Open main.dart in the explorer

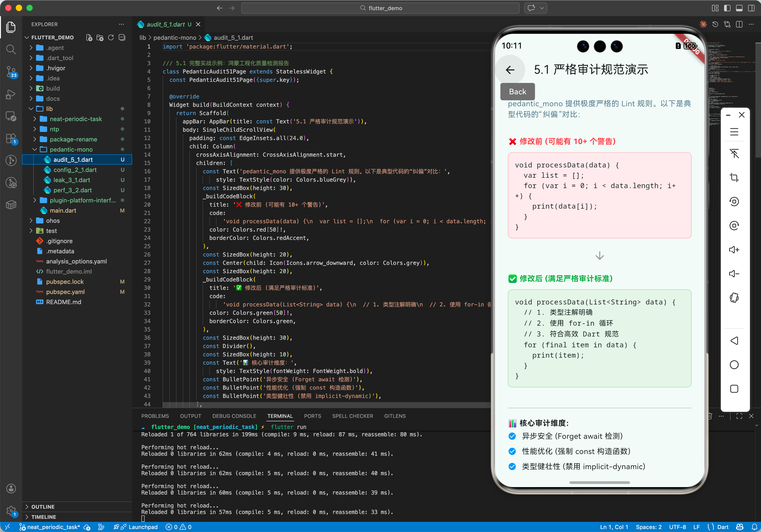tap(63, 211)
